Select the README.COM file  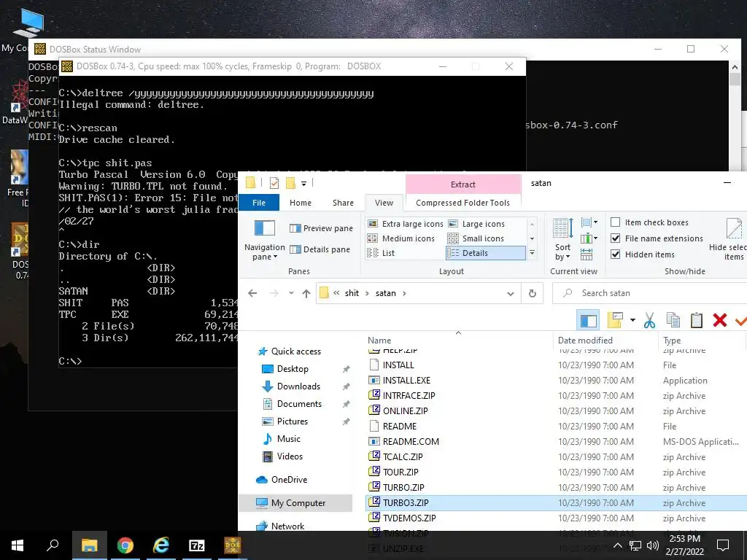(x=411, y=441)
